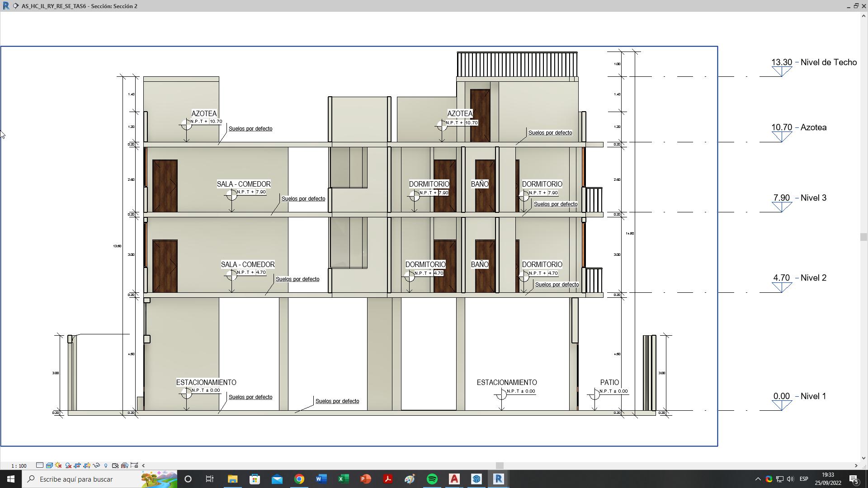Click the Detail Level icon
Viewport: 868px width, 488px height.
point(40,465)
